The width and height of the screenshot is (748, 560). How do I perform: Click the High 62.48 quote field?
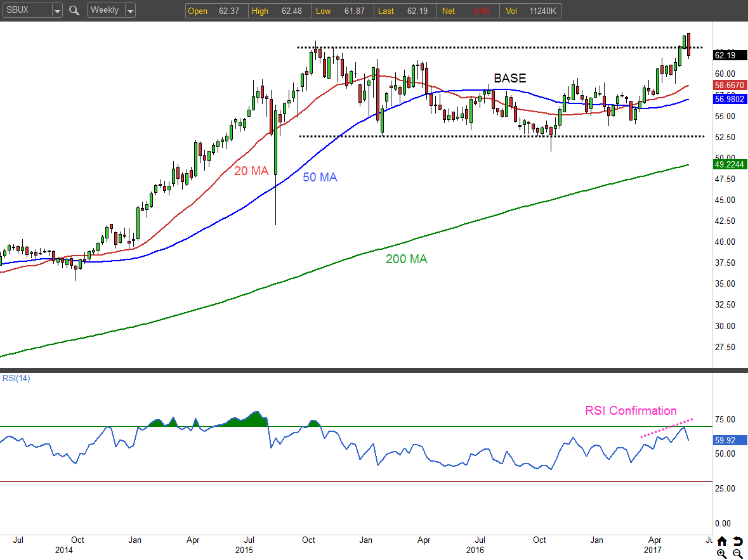(280, 11)
